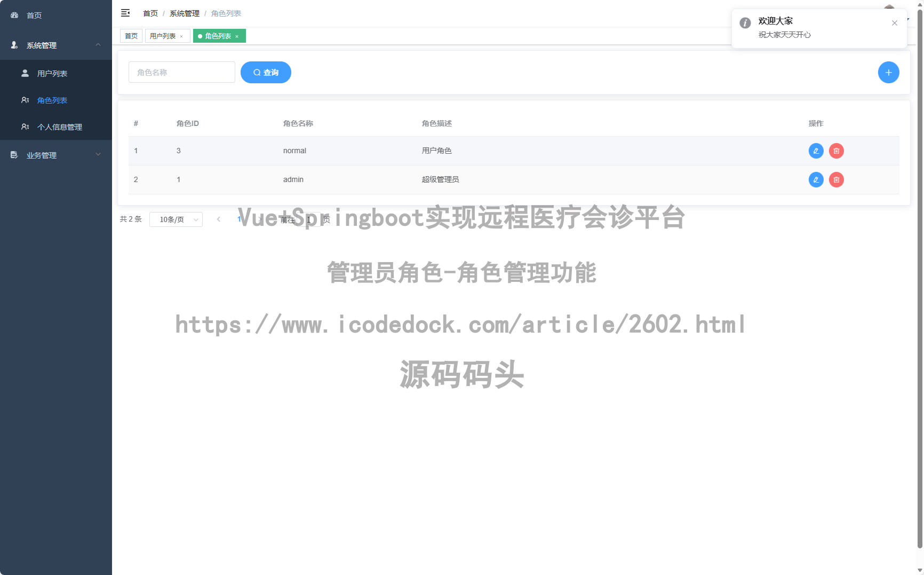The width and height of the screenshot is (924, 575).
Task: Select the dashboard icon next to 首页
Action: (14, 15)
